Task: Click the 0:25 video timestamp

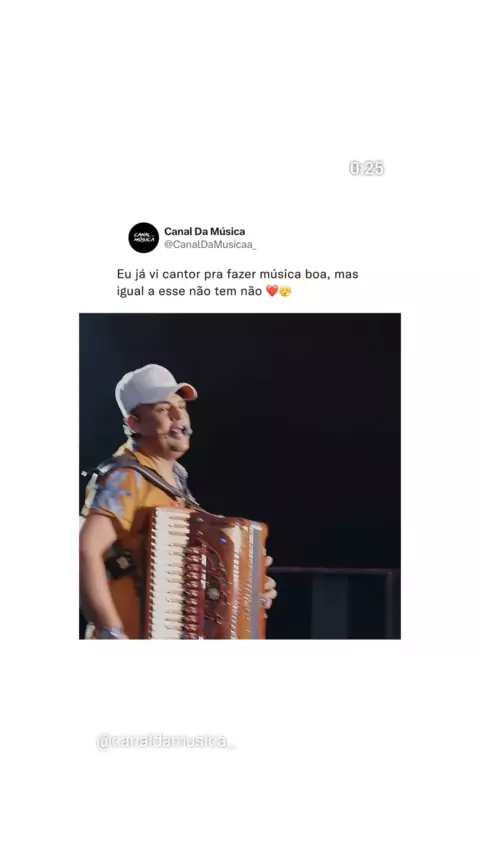Action: pyautogui.click(x=367, y=168)
